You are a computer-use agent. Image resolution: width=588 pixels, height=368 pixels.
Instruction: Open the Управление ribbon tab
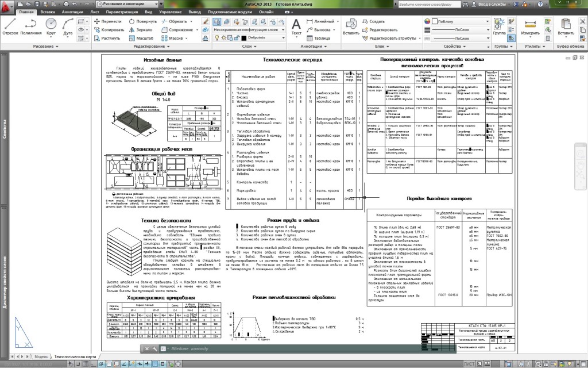[170, 12]
